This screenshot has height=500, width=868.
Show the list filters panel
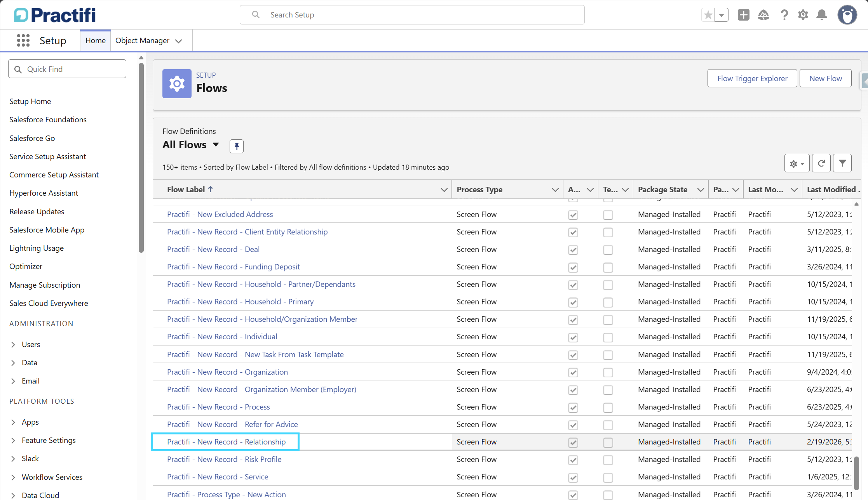coord(842,163)
